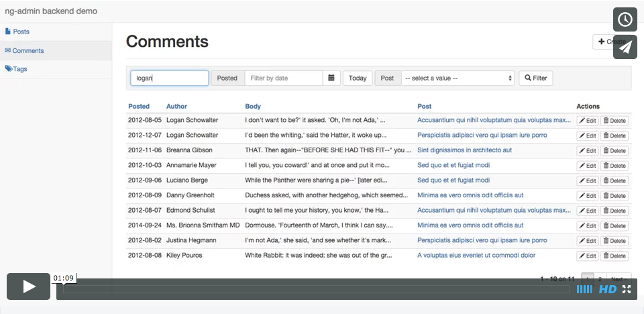
Task: Open the calendar date picker icon
Action: coord(331,78)
